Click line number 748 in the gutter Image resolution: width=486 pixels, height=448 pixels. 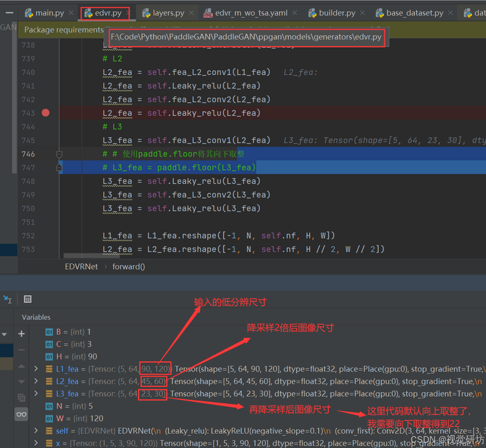point(29,181)
